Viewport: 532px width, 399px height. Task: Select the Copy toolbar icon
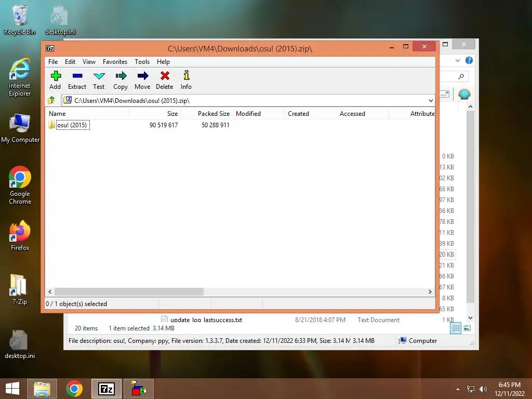pos(121,80)
